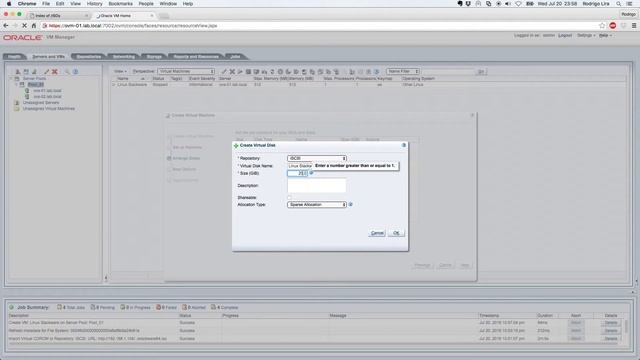Bookmark page with the star icon
The image size is (640, 360).
602,25
